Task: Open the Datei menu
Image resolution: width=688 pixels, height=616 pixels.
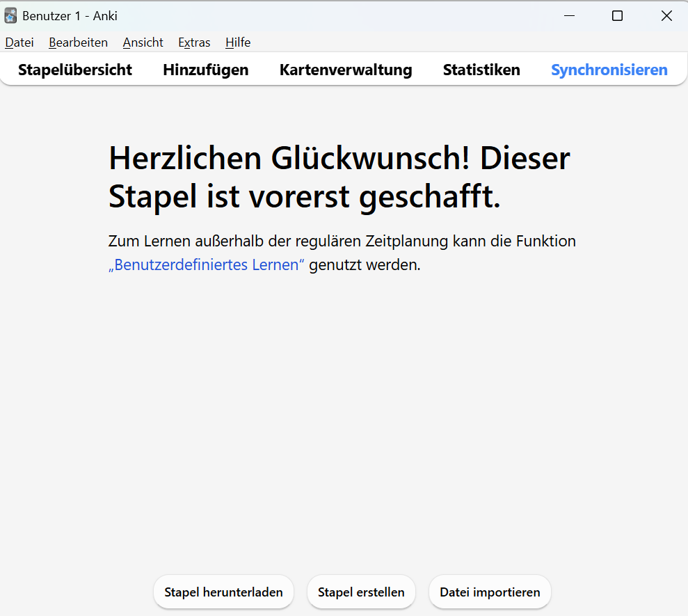Action: point(19,42)
